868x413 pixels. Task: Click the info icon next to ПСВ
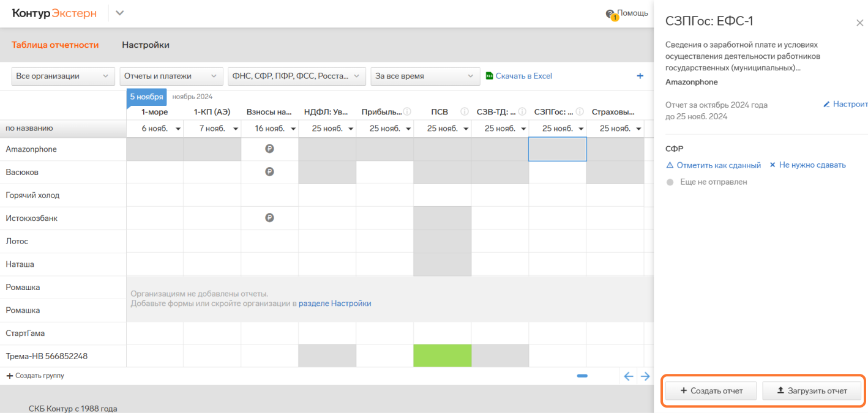[x=464, y=112]
